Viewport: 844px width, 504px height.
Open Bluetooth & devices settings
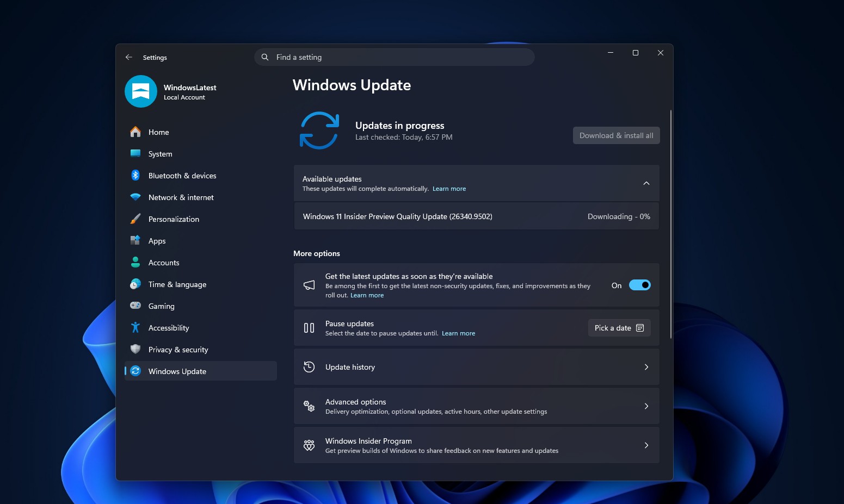point(201,176)
